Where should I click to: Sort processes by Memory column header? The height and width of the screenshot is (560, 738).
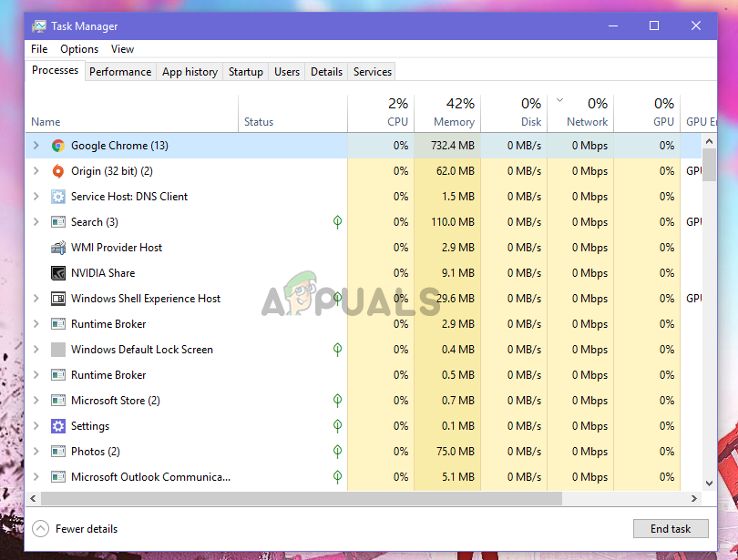click(x=447, y=113)
